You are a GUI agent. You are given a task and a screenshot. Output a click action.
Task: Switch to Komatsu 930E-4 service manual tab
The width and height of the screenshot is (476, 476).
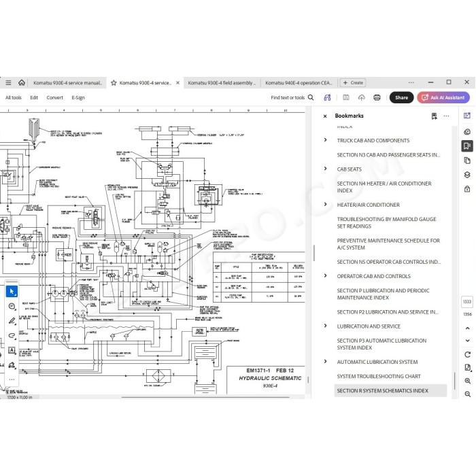(67, 82)
